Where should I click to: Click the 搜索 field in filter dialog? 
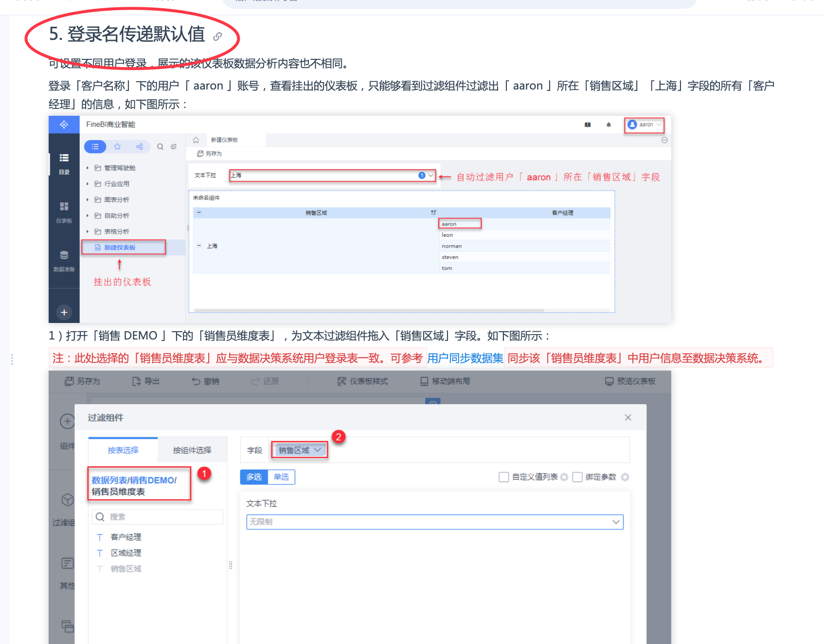point(158,517)
